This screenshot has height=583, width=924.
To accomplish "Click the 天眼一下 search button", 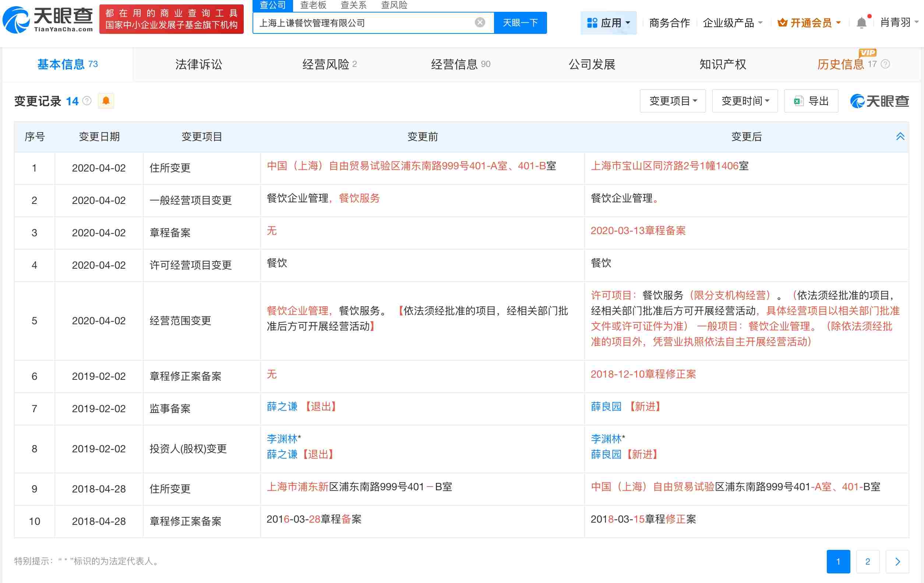I will [520, 22].
